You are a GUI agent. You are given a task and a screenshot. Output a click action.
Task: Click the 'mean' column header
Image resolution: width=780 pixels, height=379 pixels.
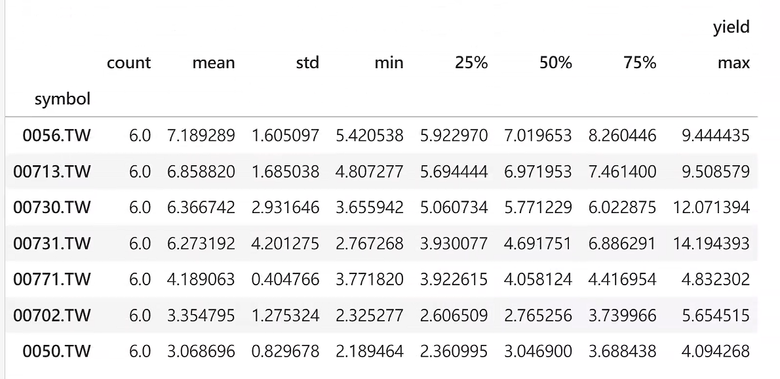pyautogui.click(x=213, y=63)
